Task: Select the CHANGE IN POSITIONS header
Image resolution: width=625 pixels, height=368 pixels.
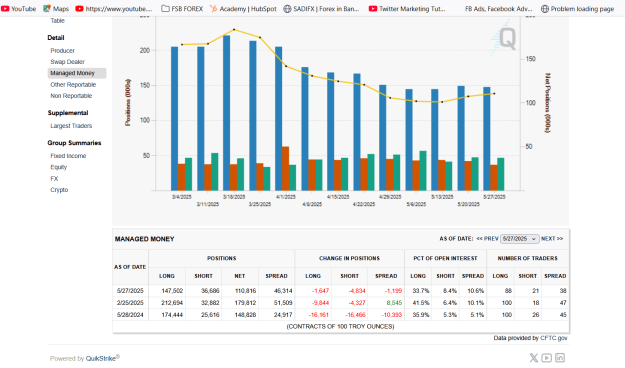Action: [x=350, y=258]
